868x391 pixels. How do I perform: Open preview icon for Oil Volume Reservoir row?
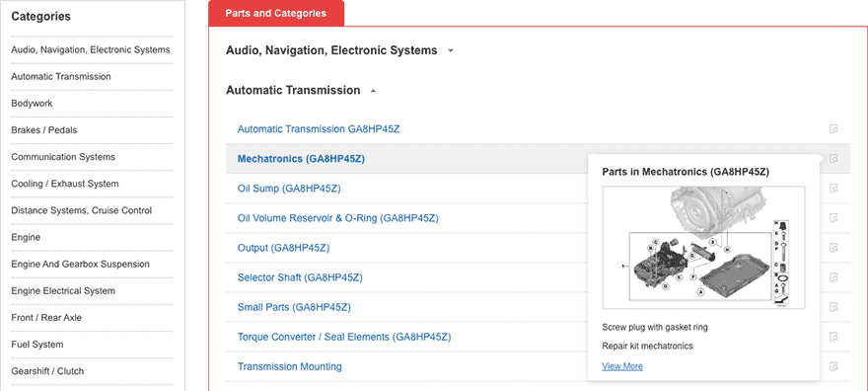(x=833, y=218)
